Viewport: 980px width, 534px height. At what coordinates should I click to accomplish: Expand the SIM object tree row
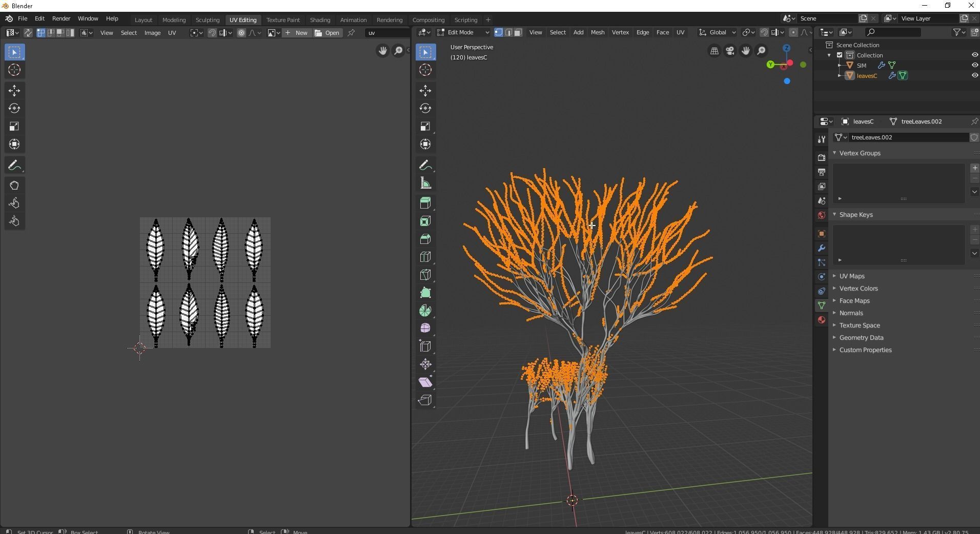point(840,66)
